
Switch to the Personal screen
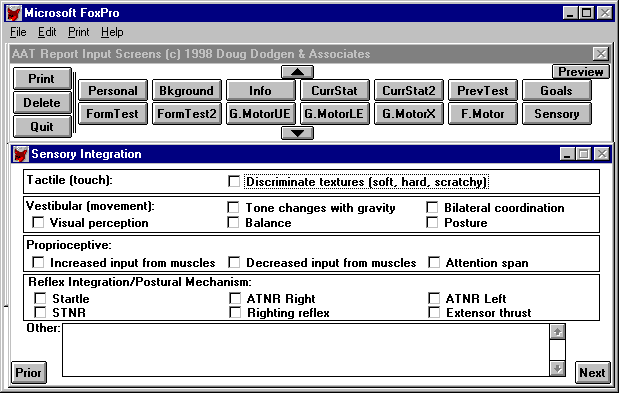113,90
